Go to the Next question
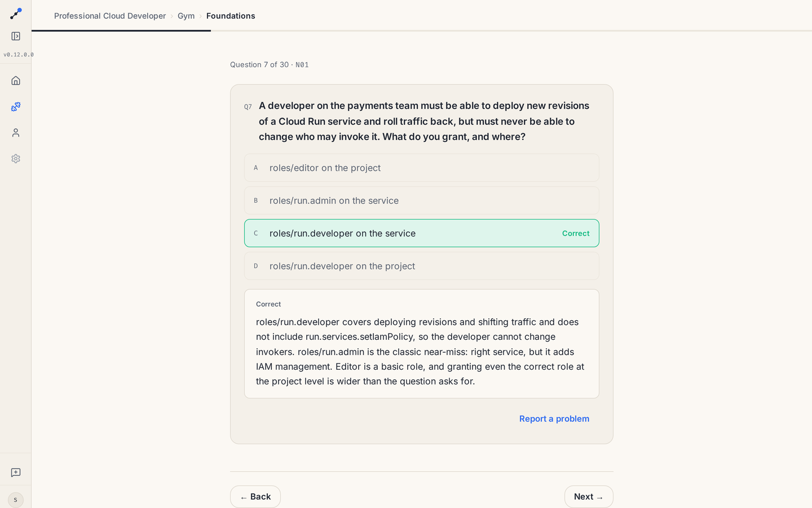Screen dimensions: 812x508 coord(589,497)
